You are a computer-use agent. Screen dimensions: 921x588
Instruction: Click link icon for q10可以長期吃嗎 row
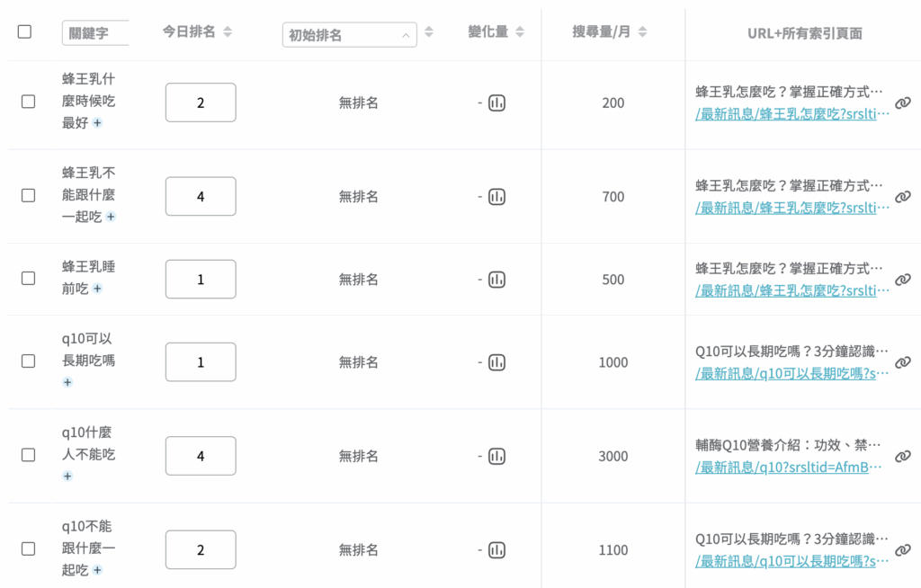point(903,362)
